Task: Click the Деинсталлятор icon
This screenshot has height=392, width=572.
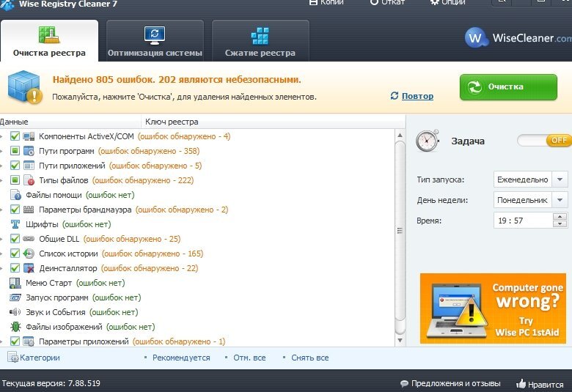Action: pos(29,268)
